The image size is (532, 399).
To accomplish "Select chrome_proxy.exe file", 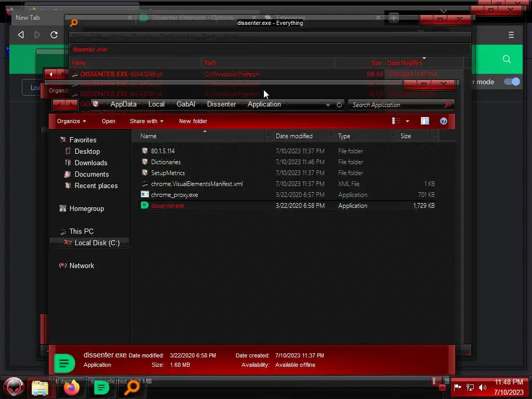I will click(x=175, y=195).
